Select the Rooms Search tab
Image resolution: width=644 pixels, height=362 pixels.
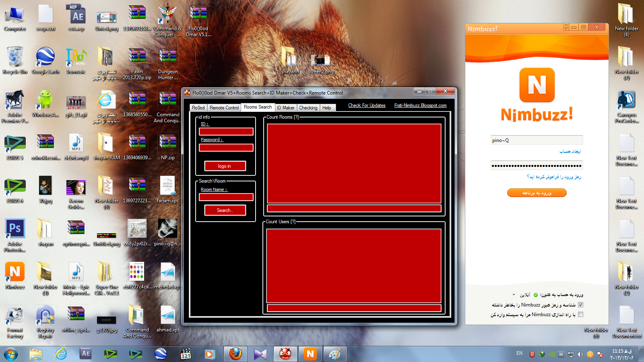tap(258, 107)
